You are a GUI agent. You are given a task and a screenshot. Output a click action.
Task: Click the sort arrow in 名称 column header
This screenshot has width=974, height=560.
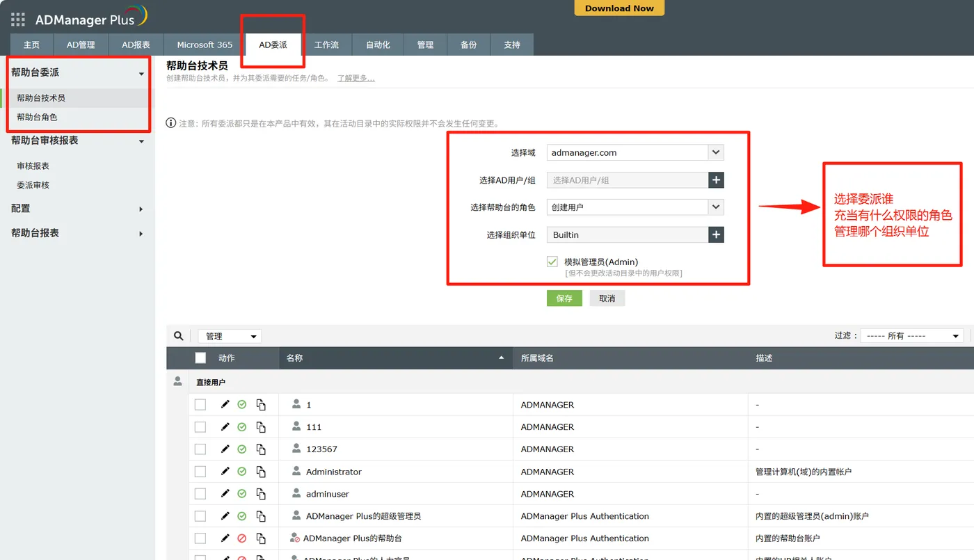point(501,358)
